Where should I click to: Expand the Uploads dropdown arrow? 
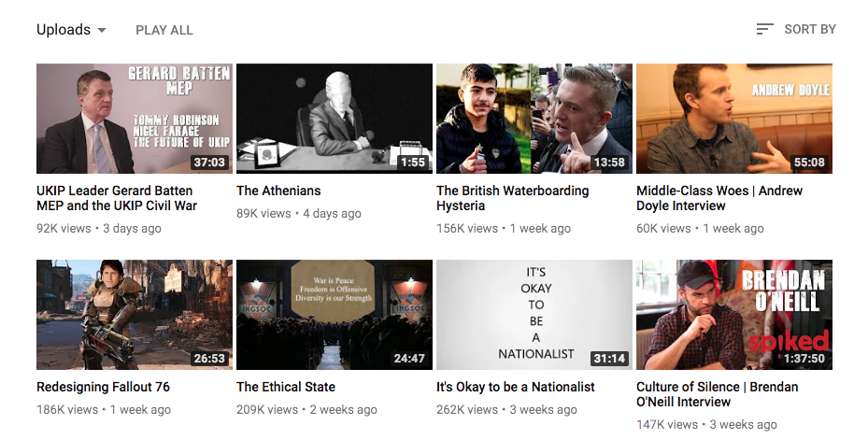tap(102, 31)
